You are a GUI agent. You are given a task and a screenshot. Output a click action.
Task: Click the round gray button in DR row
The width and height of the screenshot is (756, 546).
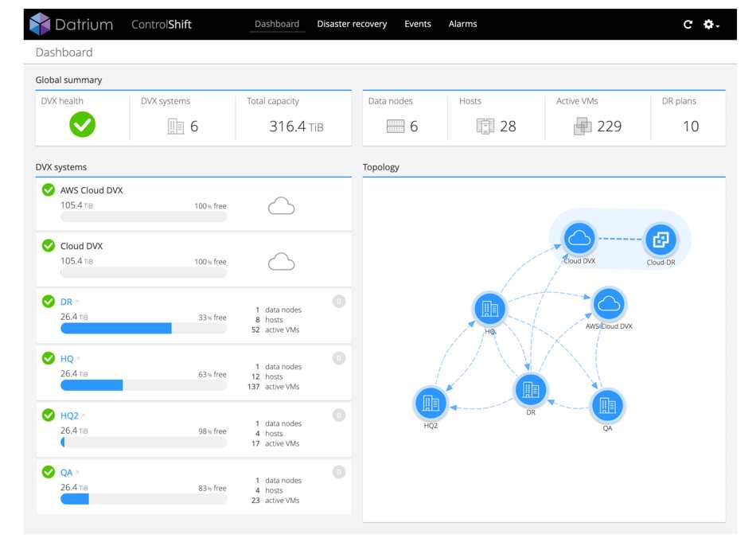(339, 302)
